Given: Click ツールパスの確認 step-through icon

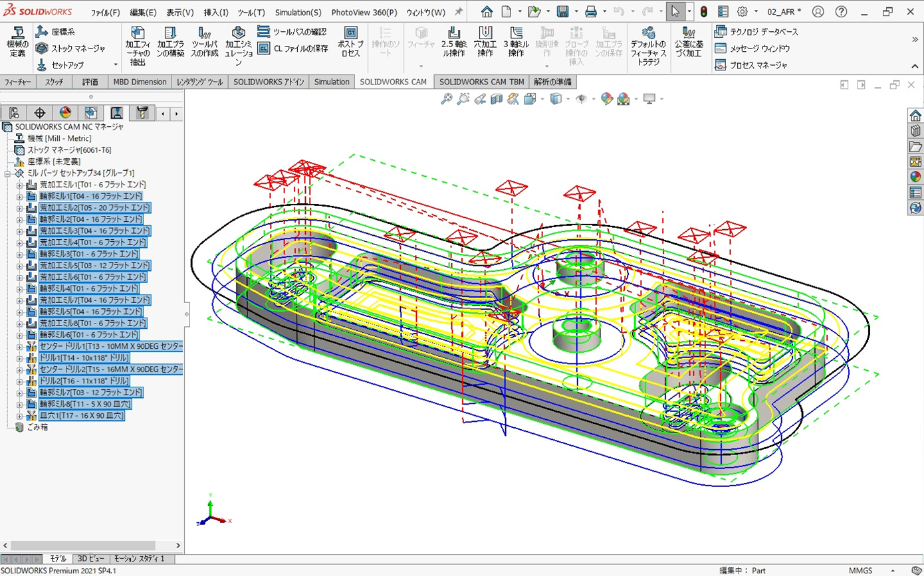Looking at the screenshot, I should 263,32.
